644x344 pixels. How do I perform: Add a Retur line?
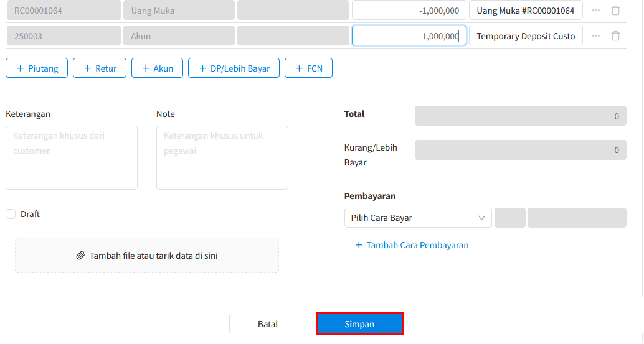(100, 68)
